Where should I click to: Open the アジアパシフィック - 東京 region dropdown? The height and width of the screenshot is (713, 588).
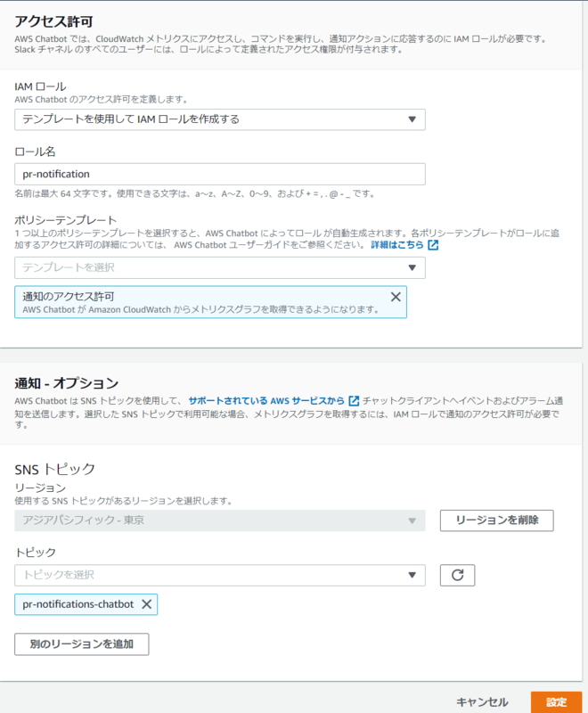pyautogui.click(x=220, y=520)
